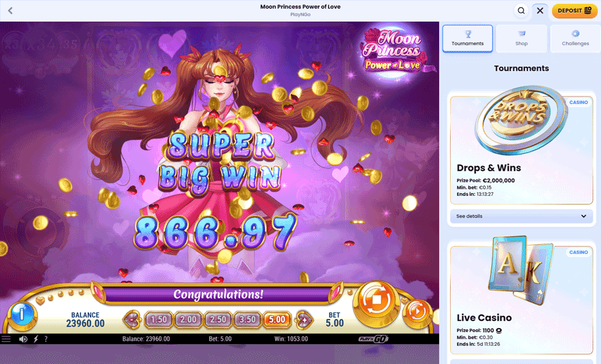
Task: Expand See details for Drops & Wins
Action: point(521,216)
